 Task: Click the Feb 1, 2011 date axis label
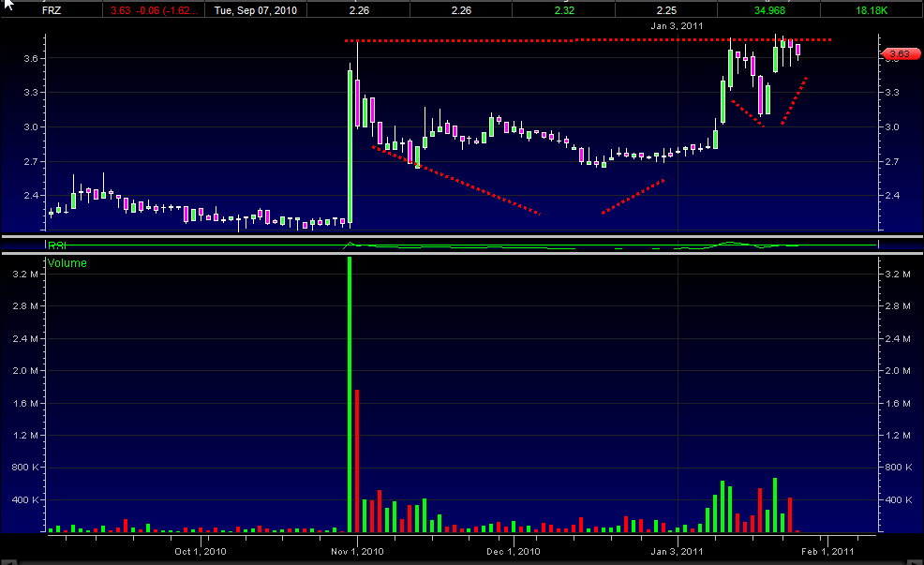[x=827, y=552]
